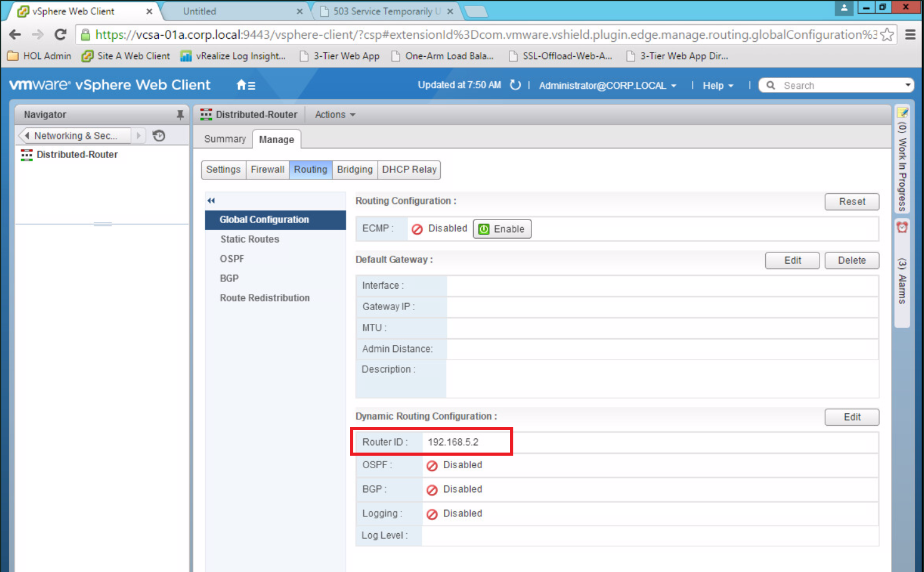
Task: Open Chrome hamburger menu
Action: coord(910,35)
